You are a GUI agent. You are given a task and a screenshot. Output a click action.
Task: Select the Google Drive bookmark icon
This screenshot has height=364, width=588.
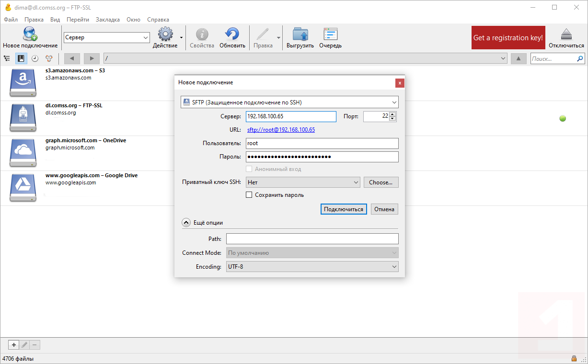pos(23,187)
